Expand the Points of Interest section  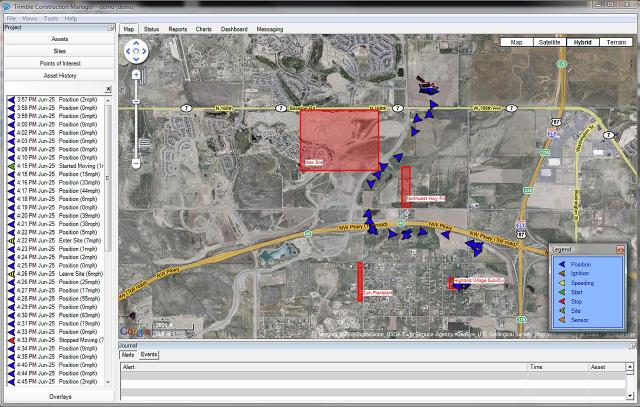[x=60, y=63]
